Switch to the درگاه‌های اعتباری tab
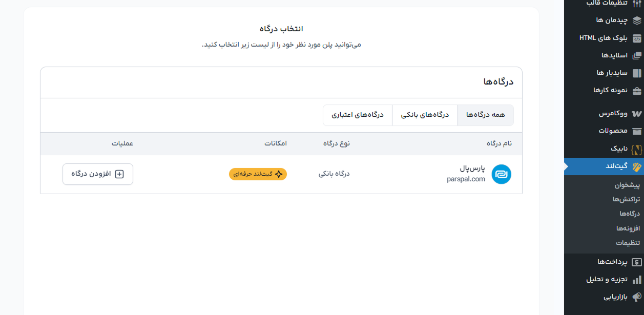Screen dimensions: 644x315 point(358,115)
